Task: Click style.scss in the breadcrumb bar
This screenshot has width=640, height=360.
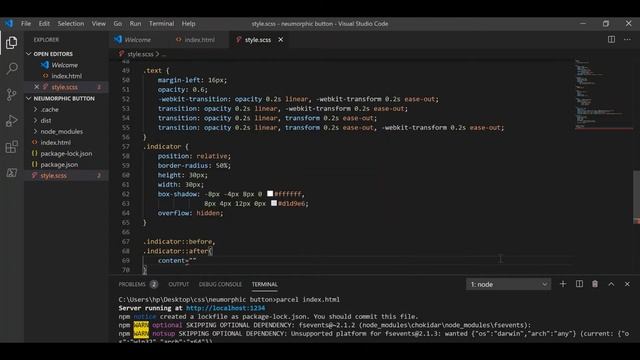Action: coord(140,54)
